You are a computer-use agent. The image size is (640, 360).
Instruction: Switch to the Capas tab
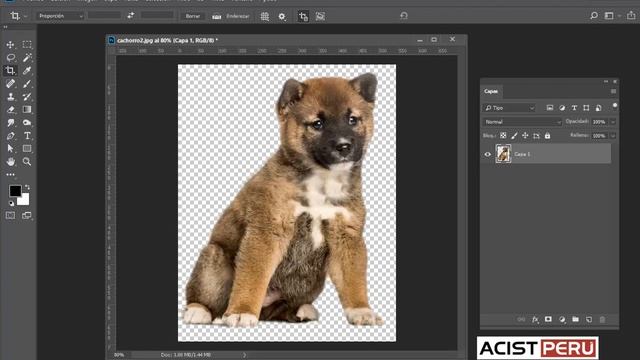491,91
